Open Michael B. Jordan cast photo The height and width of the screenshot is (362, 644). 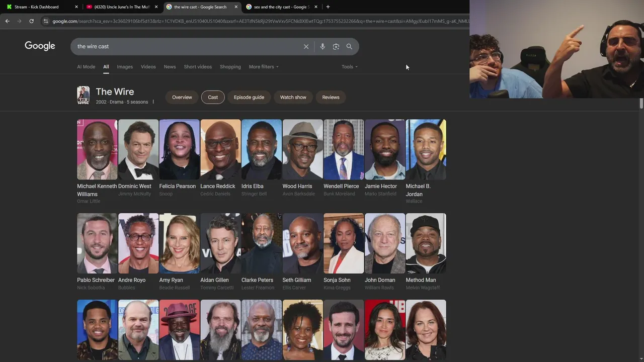click(x=426, y=149)
